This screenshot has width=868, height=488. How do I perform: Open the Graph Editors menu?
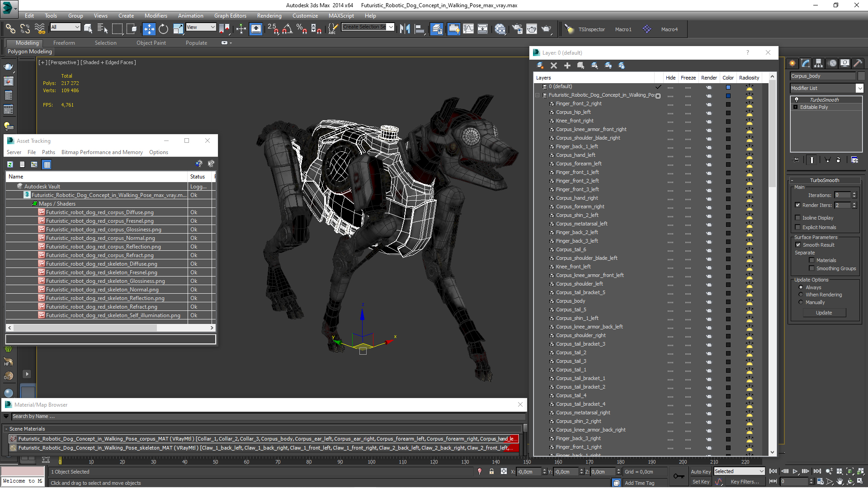click(x=230, y=15)
